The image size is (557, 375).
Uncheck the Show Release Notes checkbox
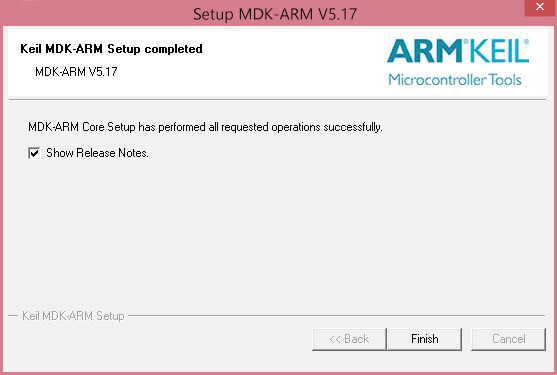34,153
